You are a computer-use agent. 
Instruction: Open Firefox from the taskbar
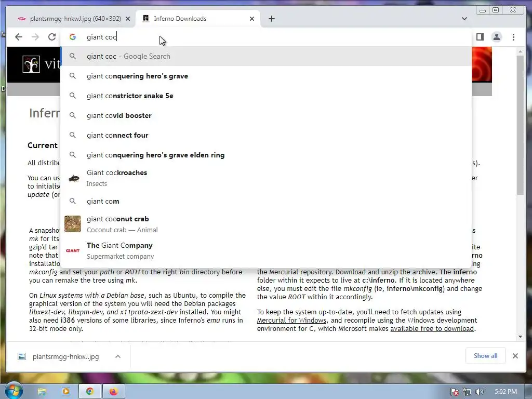tap(113, 392)
